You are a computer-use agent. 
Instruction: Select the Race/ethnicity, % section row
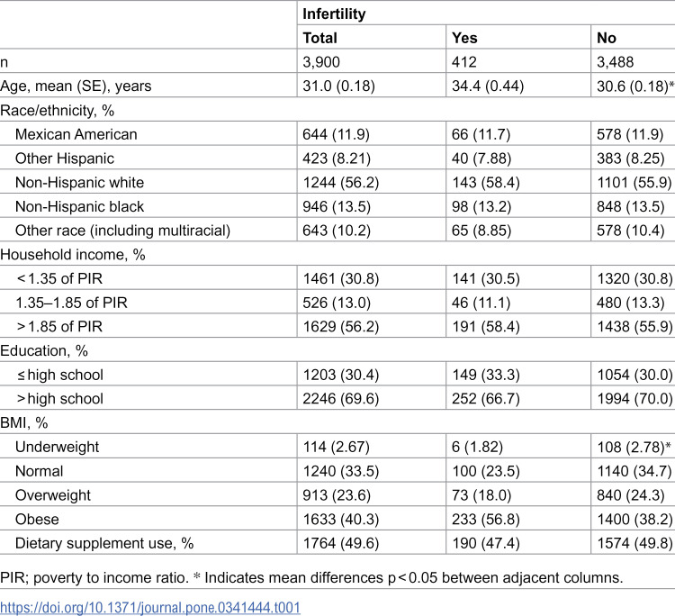337,110
